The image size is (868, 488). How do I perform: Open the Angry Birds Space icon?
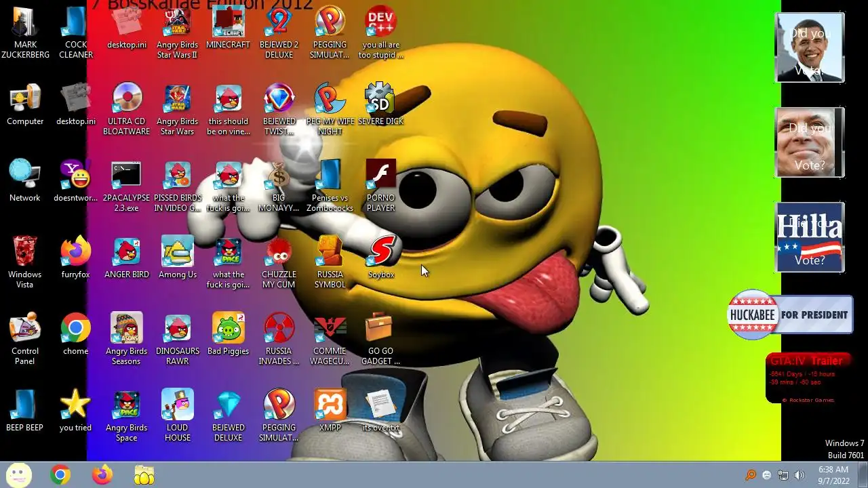coord(127,415)
